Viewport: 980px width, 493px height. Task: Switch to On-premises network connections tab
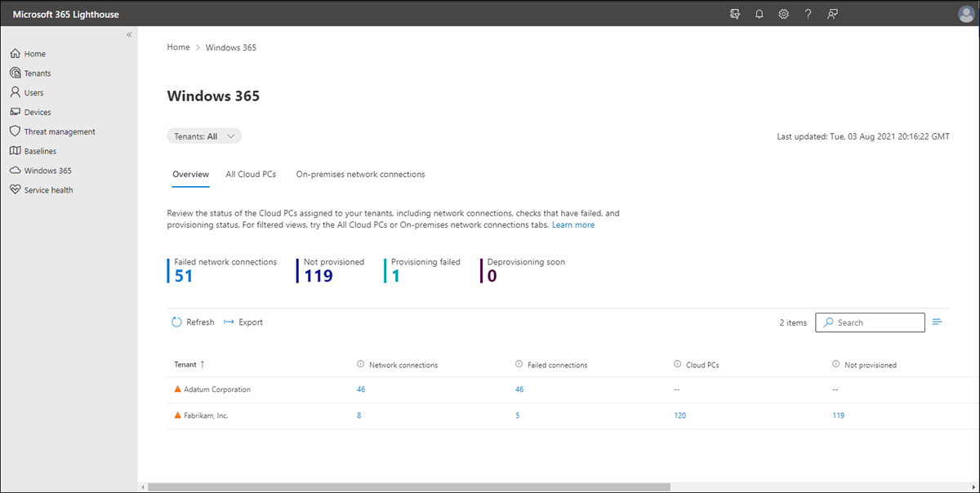360,175
